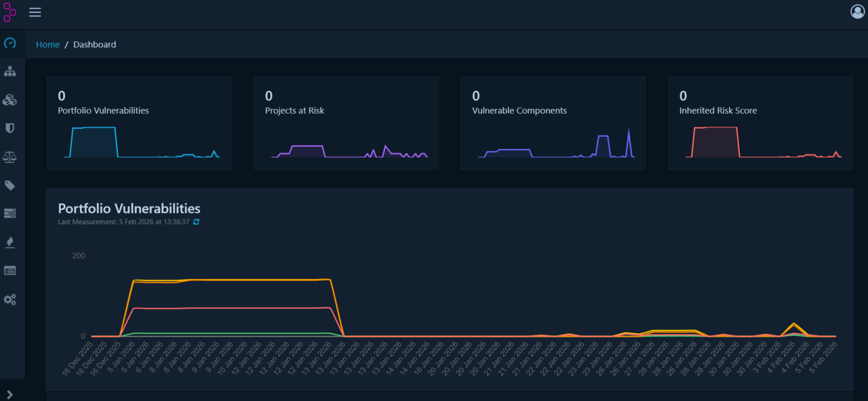Click the Dashboard breadcrumb item
The height and width of the screenshot is (401, 868).
tap(94, 45)
